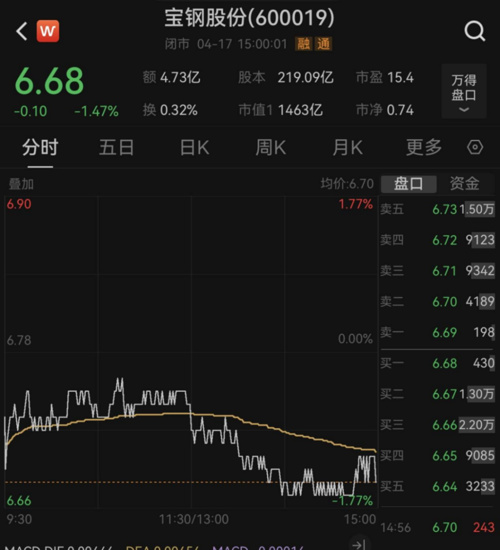Select the 买五 6.64 order row
The height and width of the screenshot is (550, 500).
click(x=438, y=487)
